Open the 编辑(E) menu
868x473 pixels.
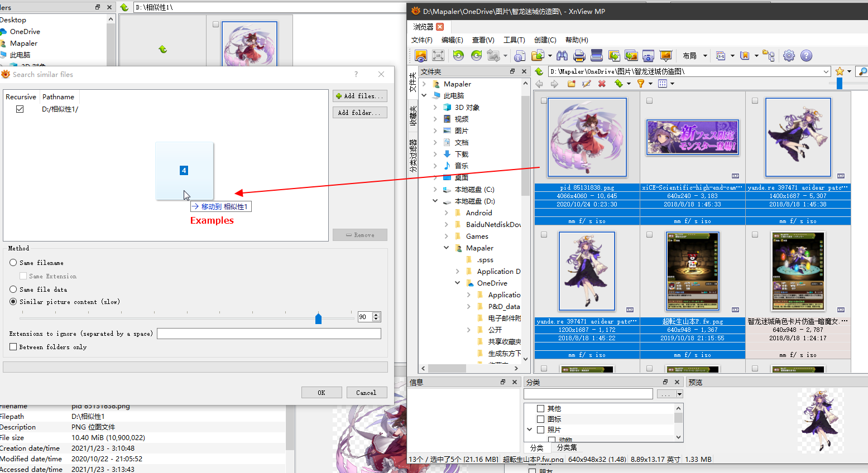pos(452,40)
